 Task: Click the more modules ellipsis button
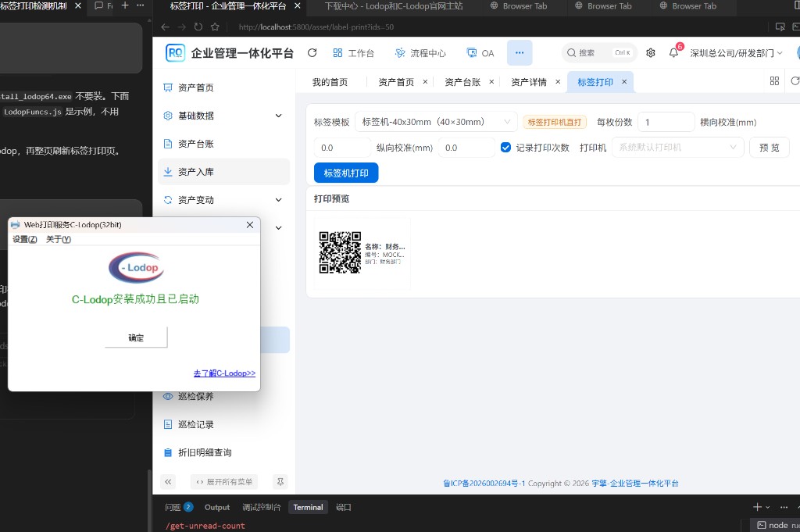tap(520, 52)
